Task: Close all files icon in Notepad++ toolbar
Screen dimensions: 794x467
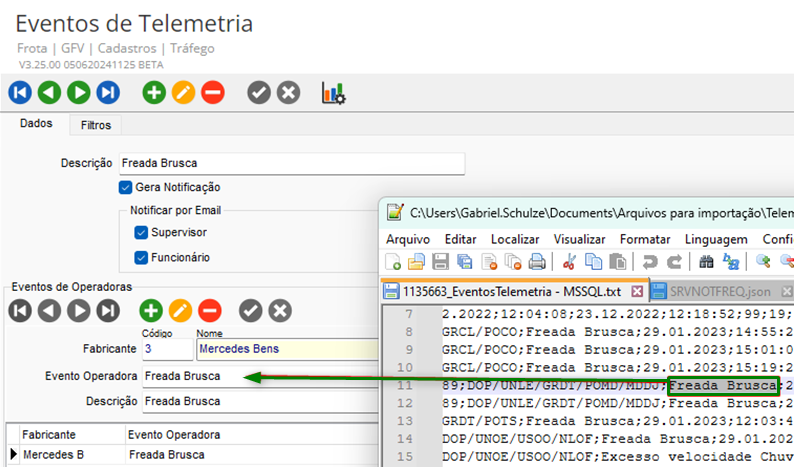Action: (513, 262)
